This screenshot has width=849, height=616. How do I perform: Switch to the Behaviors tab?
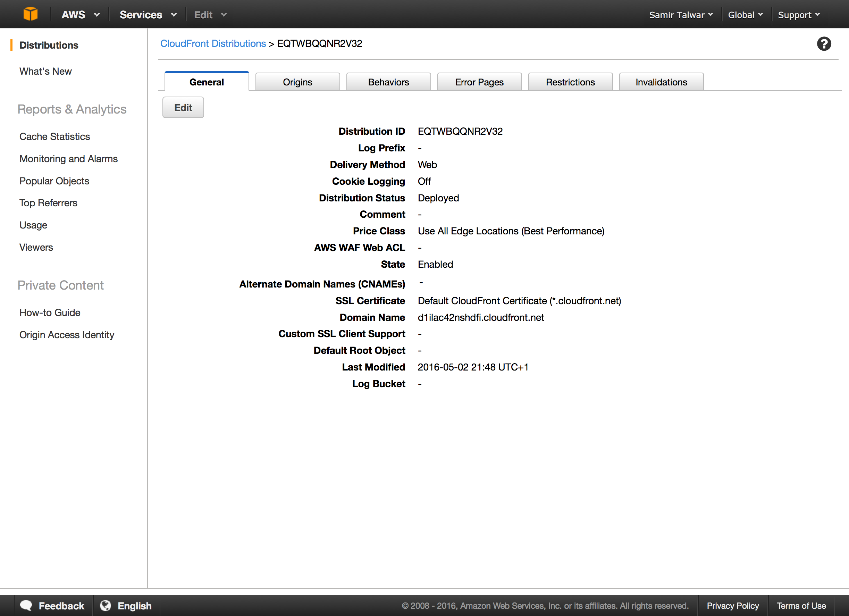[388, 82]
